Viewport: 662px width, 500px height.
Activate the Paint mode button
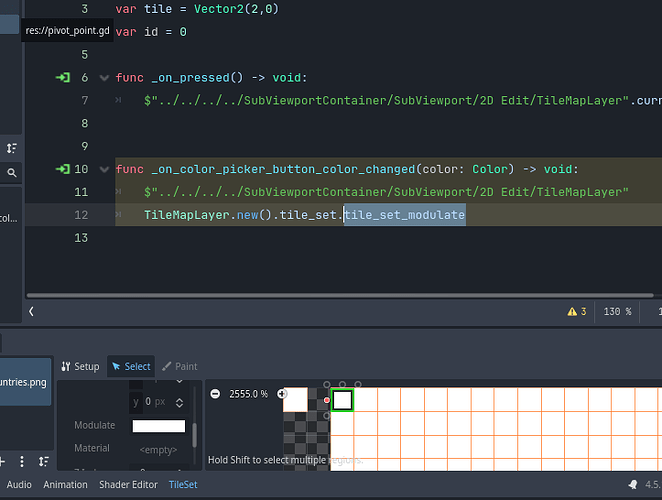[x=180, y=366]
